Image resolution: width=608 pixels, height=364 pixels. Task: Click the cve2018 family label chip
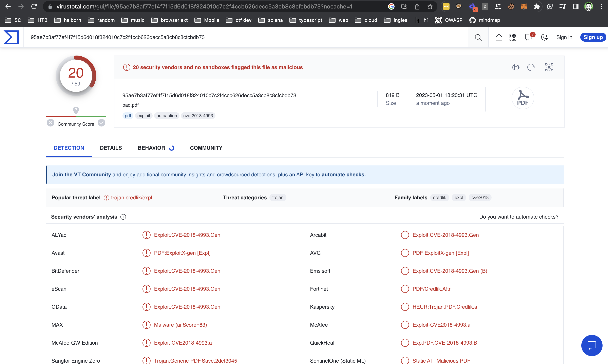point(480,198)
